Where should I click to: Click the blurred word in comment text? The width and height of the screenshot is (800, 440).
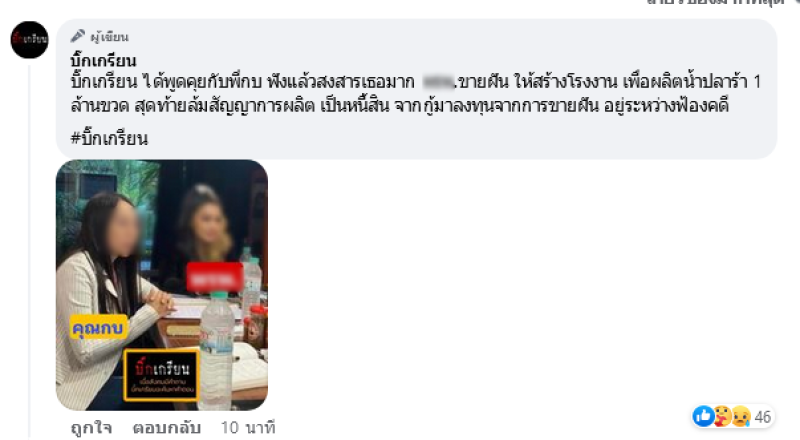[438, 82]
